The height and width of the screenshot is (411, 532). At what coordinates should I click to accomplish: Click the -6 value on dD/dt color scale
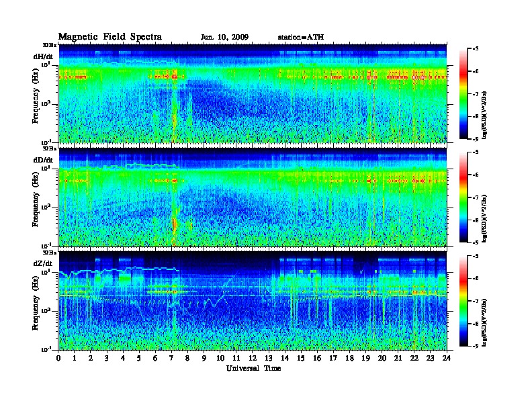pyautogui.click(x=476, y=175)
